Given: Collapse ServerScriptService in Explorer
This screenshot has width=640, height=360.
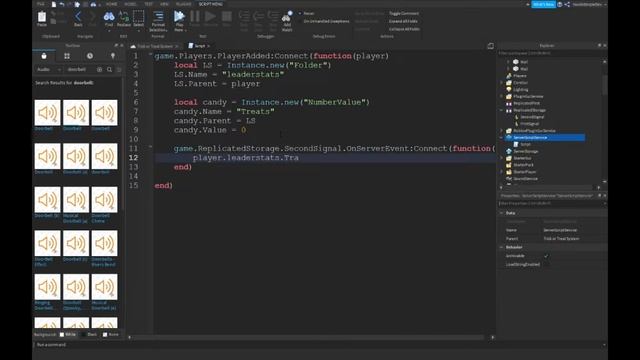Looking at the screenshot, I should coord(502,138).
